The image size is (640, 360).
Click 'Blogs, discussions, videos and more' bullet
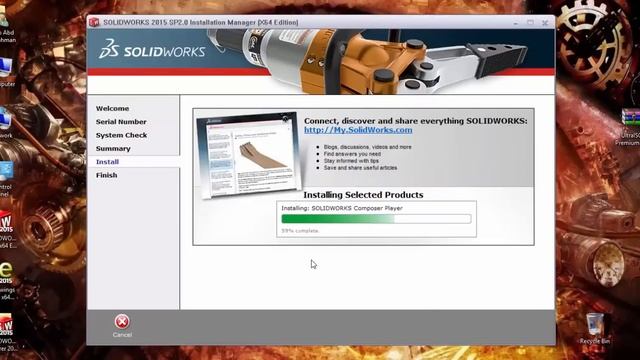[367, 147]
